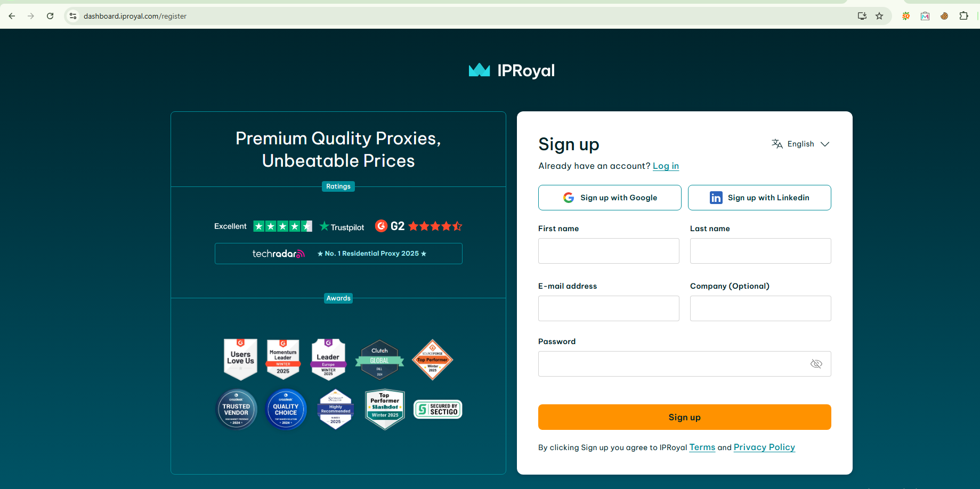The width and height of the screenshot is (980, 489).
Task: Click the E-mail address field
Action: click(609, 308)
